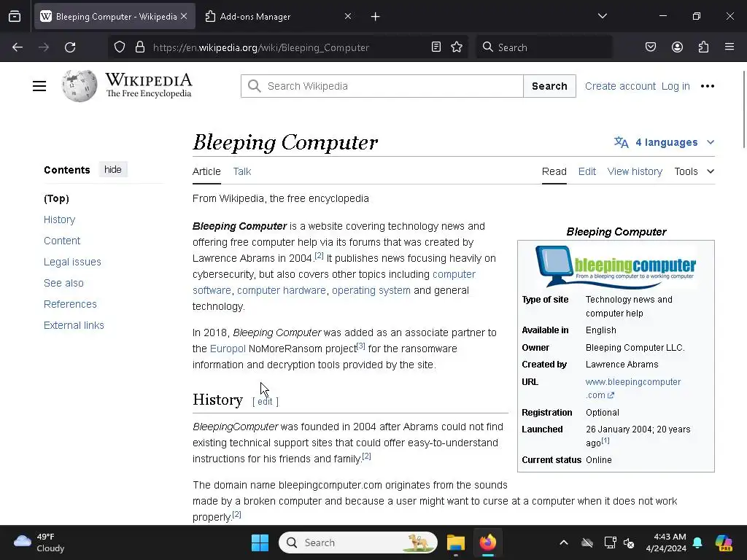Click the History section edit link
This screenshot has width=747, height=560.
(265, 402)
